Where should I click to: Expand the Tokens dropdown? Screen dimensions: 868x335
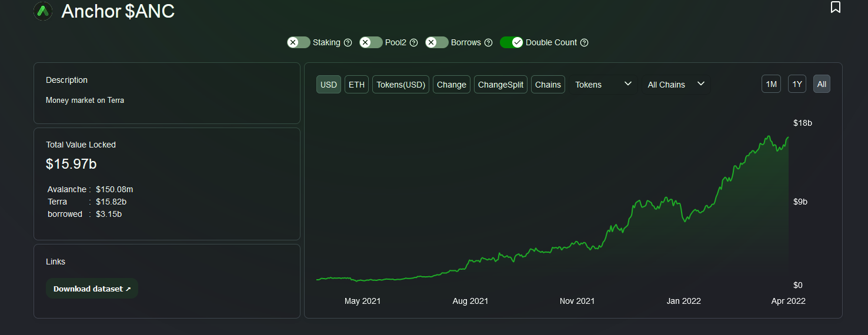click(x=603, y=85)
